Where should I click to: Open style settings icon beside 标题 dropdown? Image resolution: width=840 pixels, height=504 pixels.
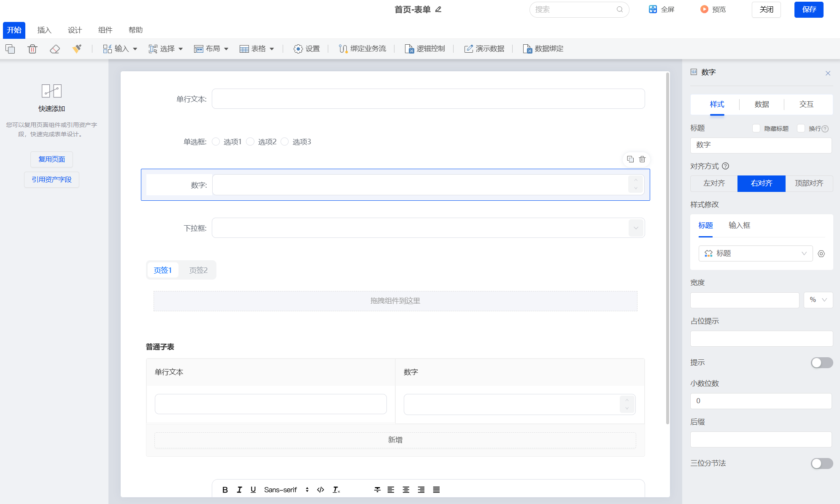(821, 254)
